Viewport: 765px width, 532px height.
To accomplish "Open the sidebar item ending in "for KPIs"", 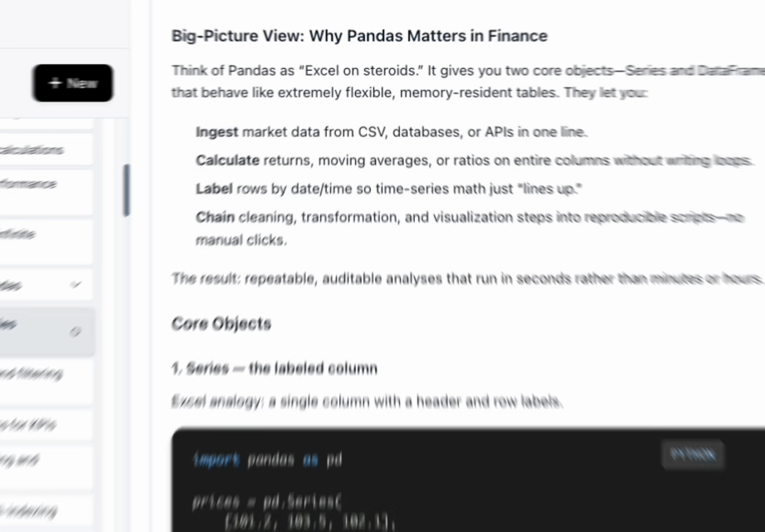I will 42,425.
